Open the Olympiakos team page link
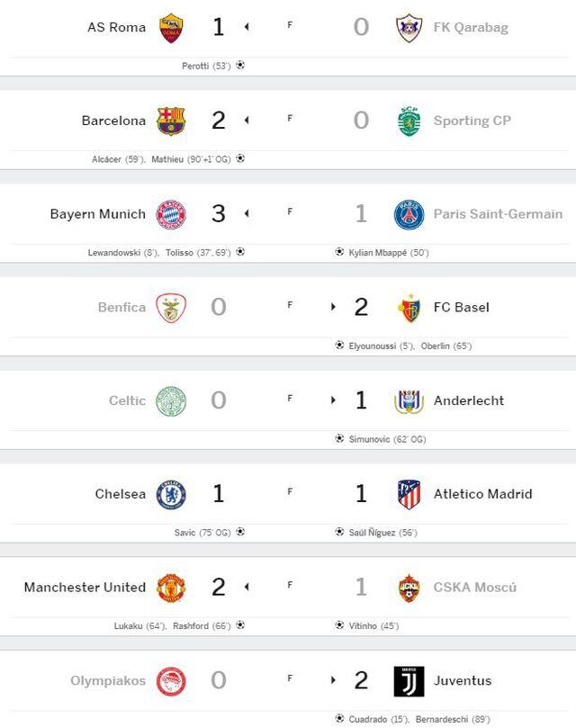This screenshot has width=576, height=728. (108, 681)
